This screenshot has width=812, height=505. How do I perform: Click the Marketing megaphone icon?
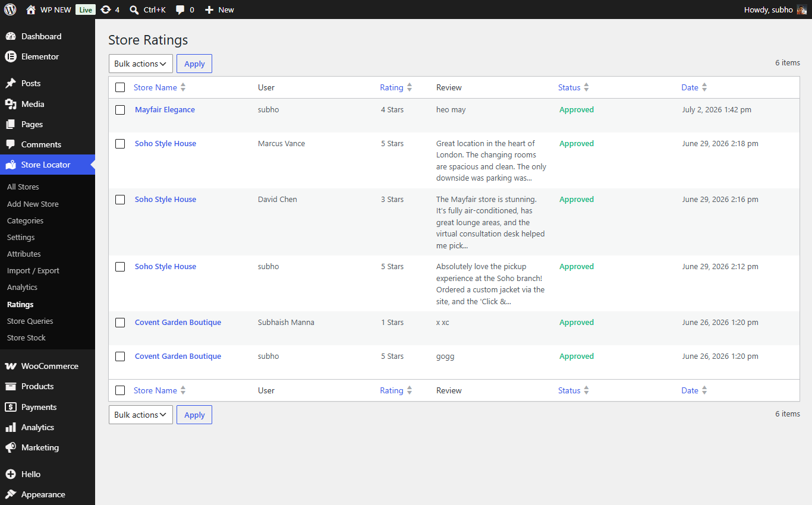click(11, 447)
